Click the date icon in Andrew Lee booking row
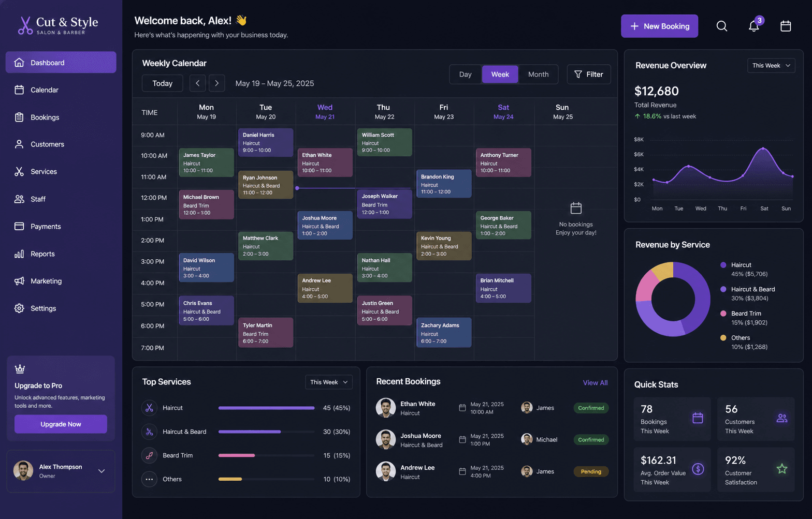 click(462, 471)
